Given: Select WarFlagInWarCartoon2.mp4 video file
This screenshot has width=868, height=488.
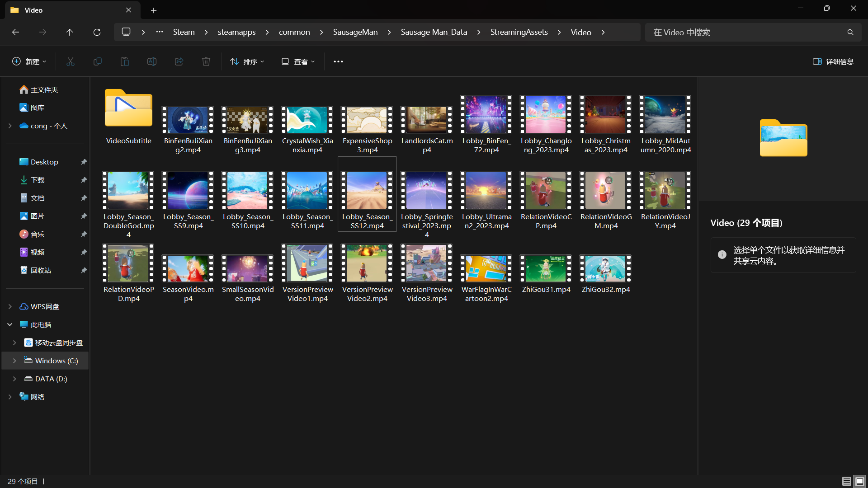Looking at the screenshot, I should [486, 278].
